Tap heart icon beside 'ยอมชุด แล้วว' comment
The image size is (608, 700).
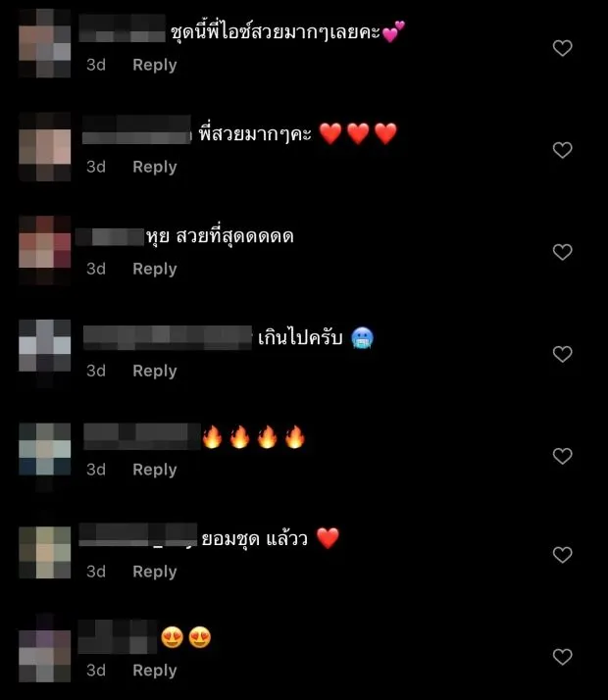563,555
